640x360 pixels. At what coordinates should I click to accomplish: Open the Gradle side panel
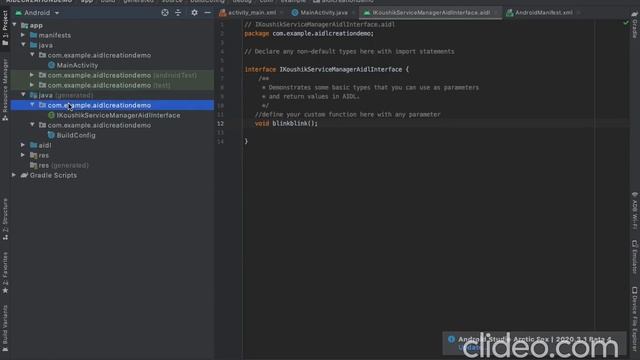pyautogui.click(x=635, y=25)
